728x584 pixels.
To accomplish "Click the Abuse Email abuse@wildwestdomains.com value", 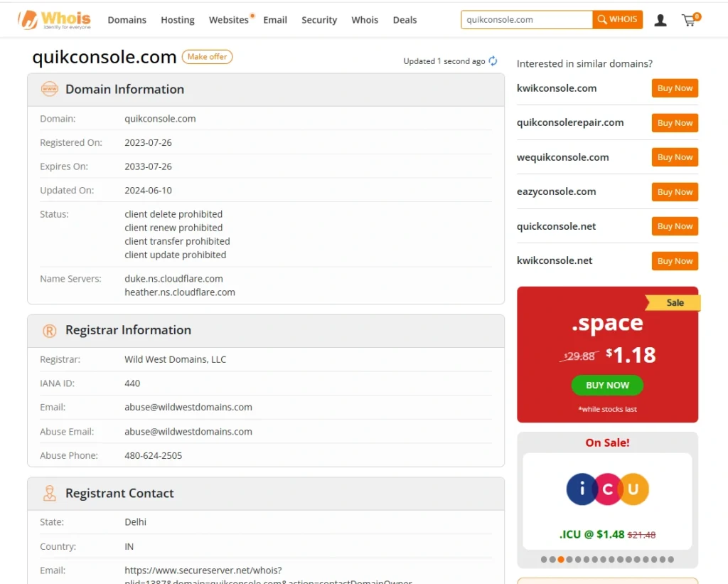I will 188,432.
